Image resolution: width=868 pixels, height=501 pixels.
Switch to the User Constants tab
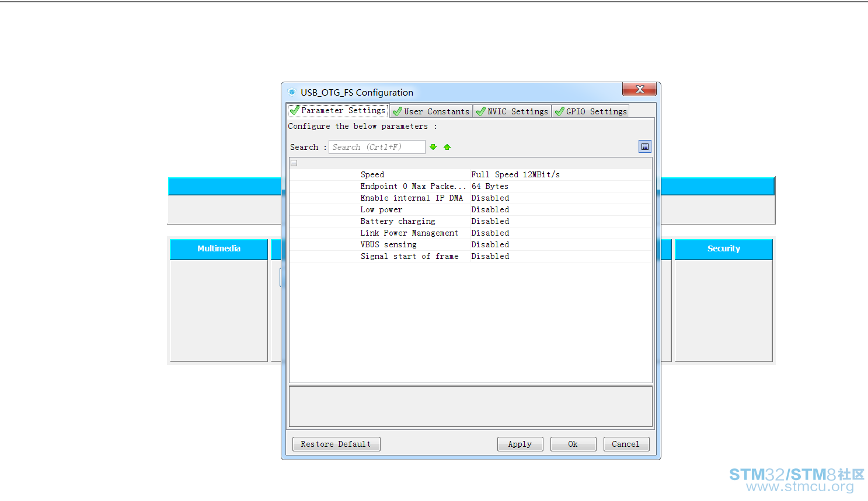coord(431,111)
